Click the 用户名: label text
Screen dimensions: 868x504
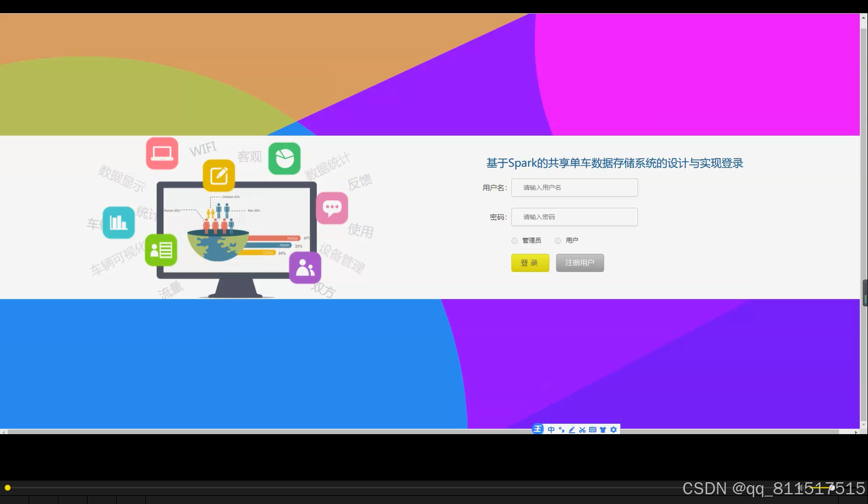[x=495, y=188]
